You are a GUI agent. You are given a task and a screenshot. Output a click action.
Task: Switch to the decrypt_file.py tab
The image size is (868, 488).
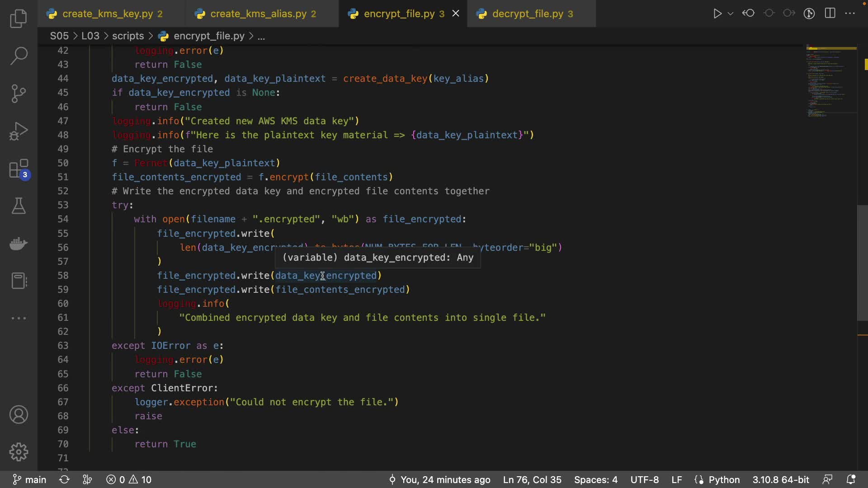tap(528, 14)
